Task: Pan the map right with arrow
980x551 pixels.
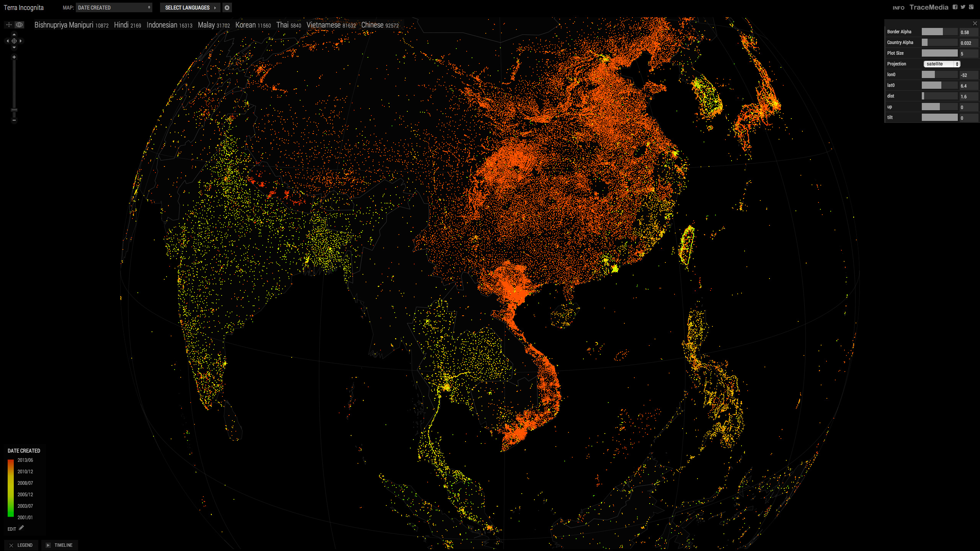Action: tap(21, 41)
